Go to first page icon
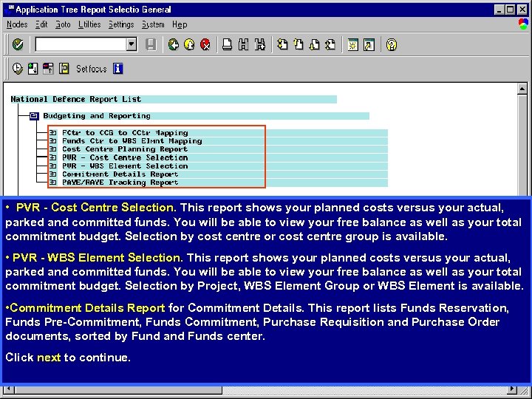Viewport: 532px width, 399px height. pos(282,44)
